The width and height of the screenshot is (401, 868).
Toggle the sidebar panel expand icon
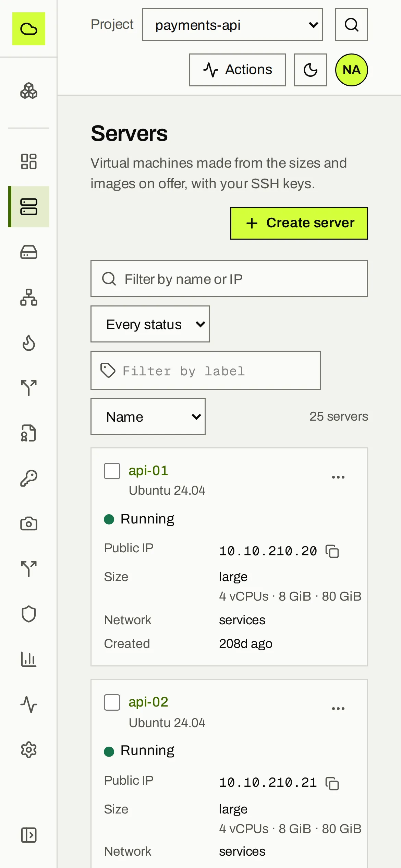(x=29, y=835)
